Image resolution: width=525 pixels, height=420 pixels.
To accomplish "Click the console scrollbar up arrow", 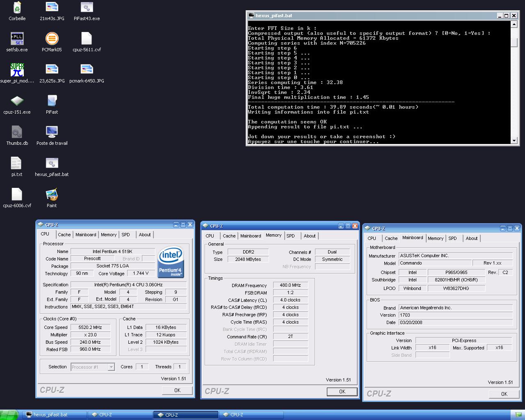I will pos(514,24).
